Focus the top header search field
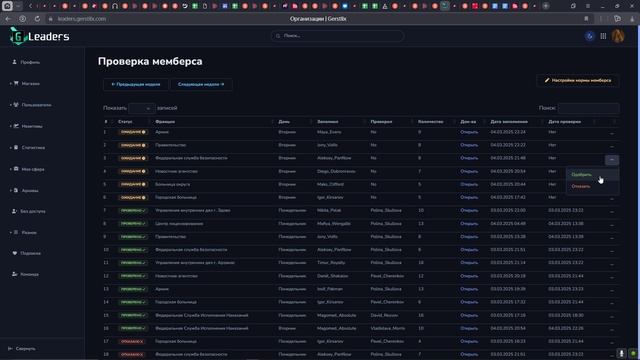The width and height of the screenshot is (640, 360). point(337,36)
